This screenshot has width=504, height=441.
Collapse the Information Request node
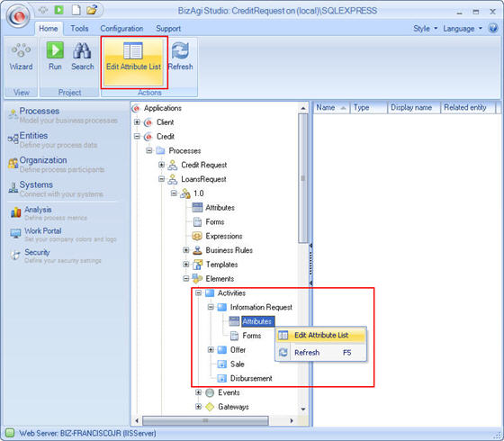click(211, 307)
